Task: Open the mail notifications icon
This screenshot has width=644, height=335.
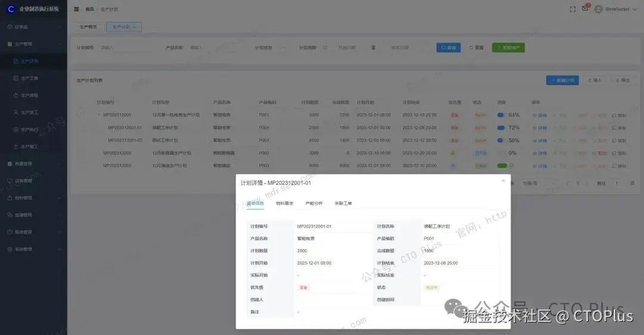Action: click(x=585, y=8)
